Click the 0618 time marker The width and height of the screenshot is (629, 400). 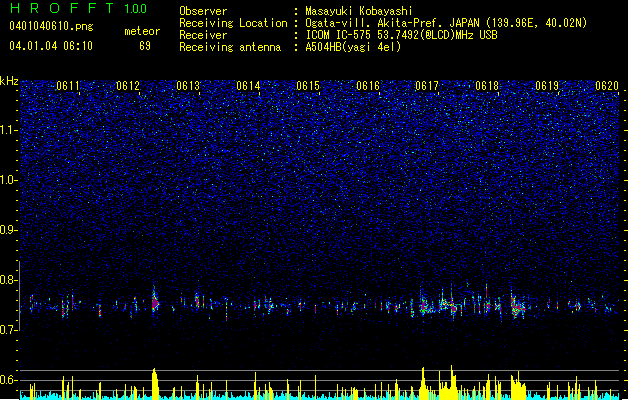coord(487,86)
